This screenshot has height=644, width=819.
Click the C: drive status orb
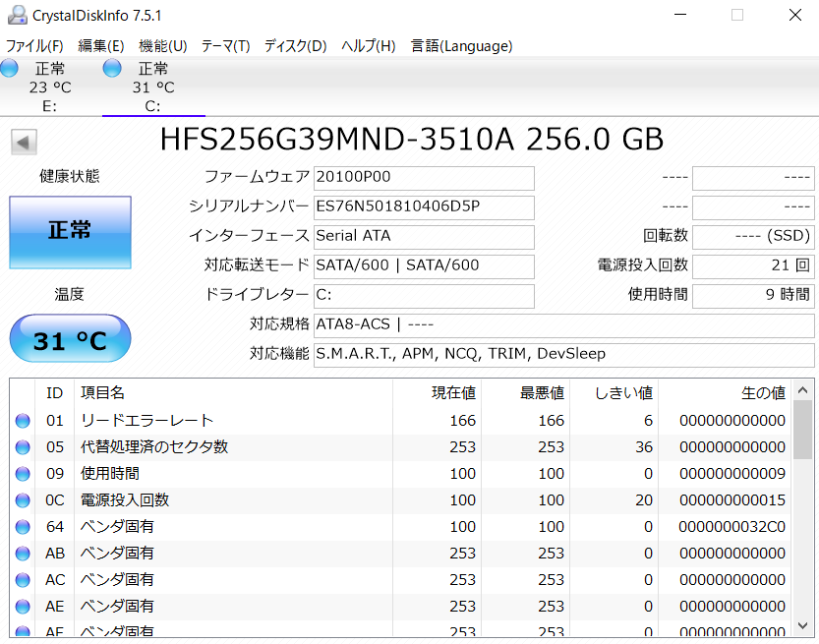[x=112, y=68]
